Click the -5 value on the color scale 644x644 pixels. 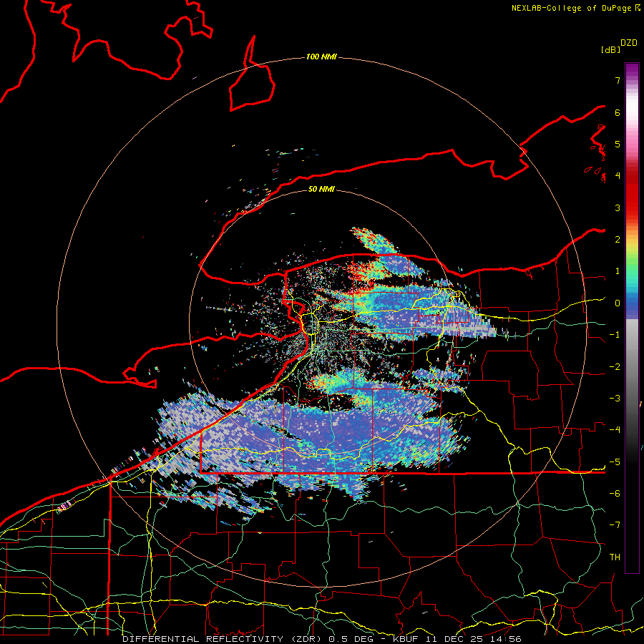point(615,462)
